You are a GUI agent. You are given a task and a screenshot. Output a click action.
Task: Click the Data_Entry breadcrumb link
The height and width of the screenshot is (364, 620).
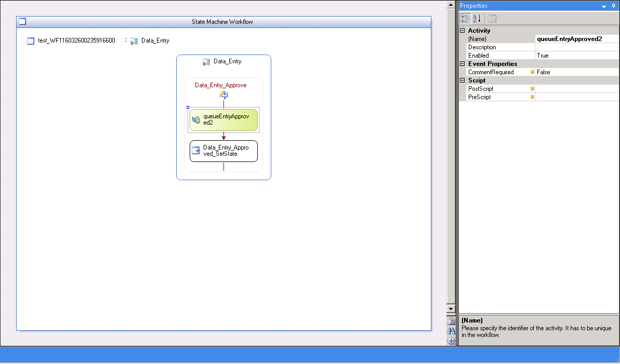155,41
